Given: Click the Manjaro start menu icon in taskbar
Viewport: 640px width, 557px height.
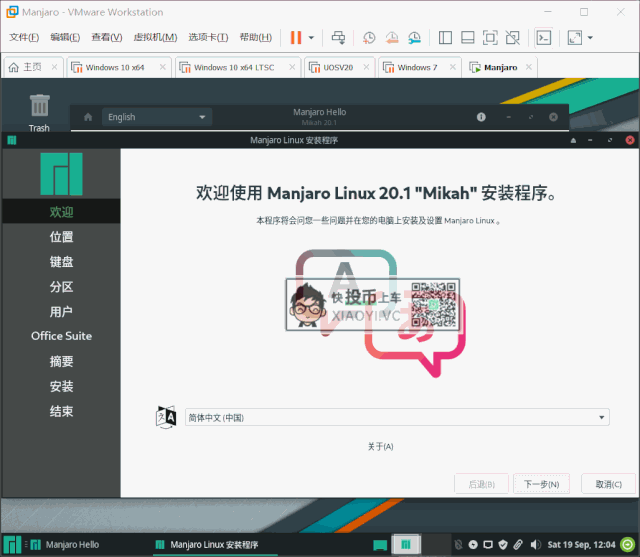Looking at the screenshot, I should pyautogui.click(x=12, y=545).
